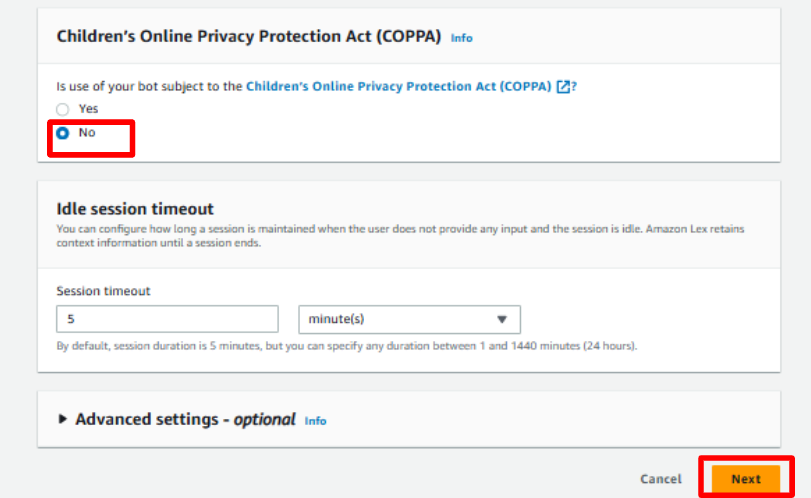Click the COPPA section title text
The height and width of the screenshot is (498, 811).
tap(248, 36)
